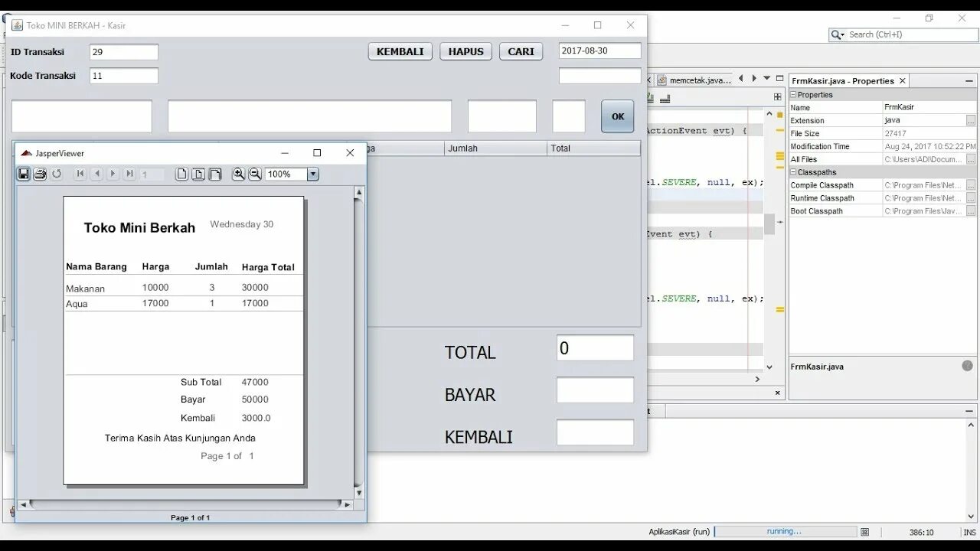Screen dimensions: 980x551
Task: Click the running progress bar
Action: [x=786, y=531]
